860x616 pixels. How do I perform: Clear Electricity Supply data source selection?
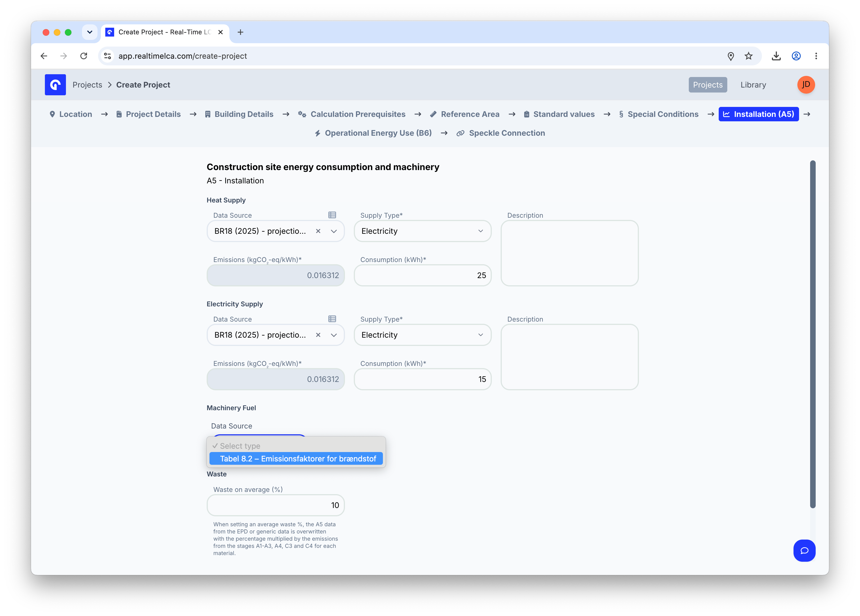pyautogui.click(x=318, y=335)
